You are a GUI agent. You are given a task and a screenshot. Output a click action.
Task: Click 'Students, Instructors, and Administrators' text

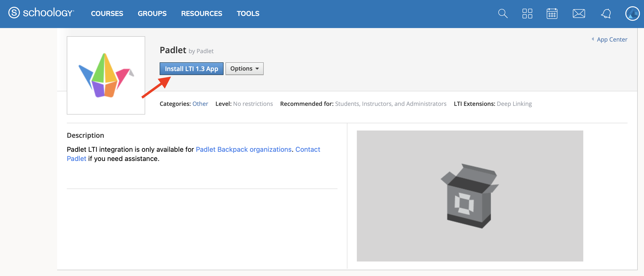point(390,104)
